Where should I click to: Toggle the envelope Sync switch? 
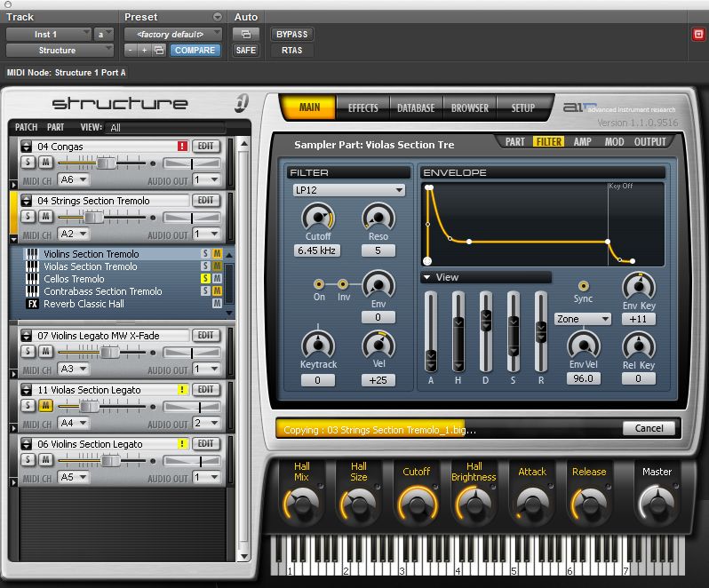tap(584, 286)
